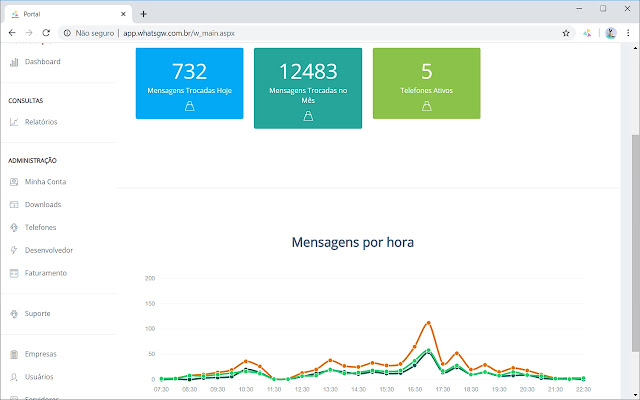Click the bag icon on Telefones Ativos card
640x400 pixels.
[427, 106]
